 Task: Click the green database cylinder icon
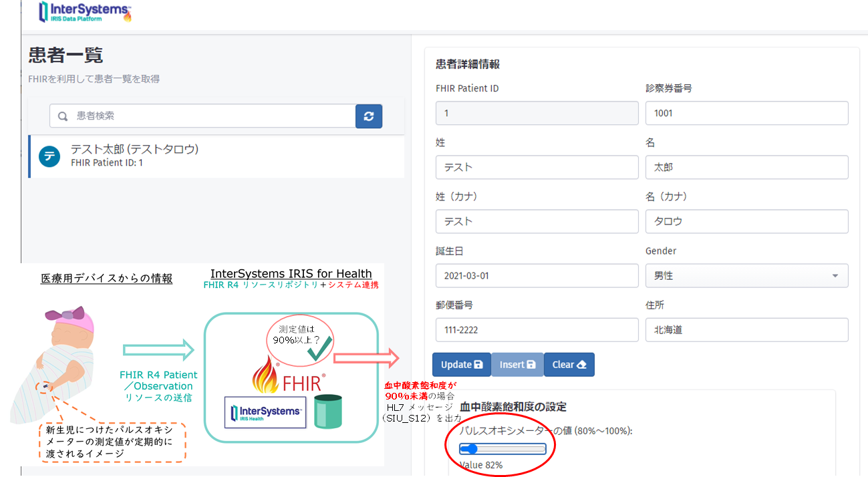click(328, 412)
